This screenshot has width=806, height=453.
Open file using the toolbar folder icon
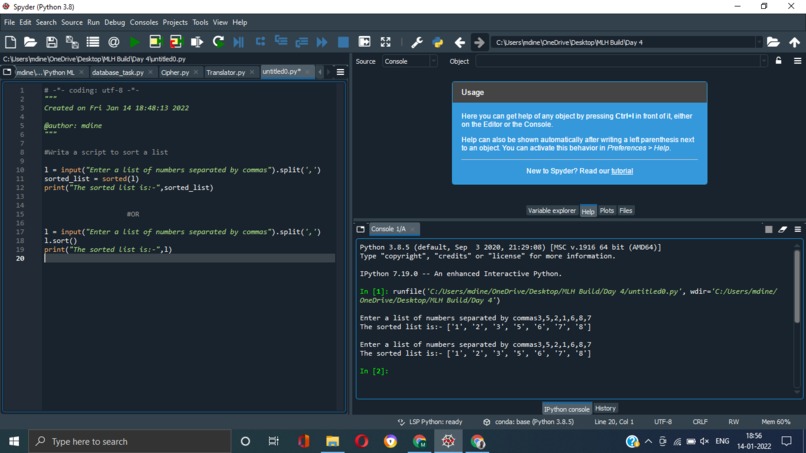pyautogui.click(x=30, y=42)
